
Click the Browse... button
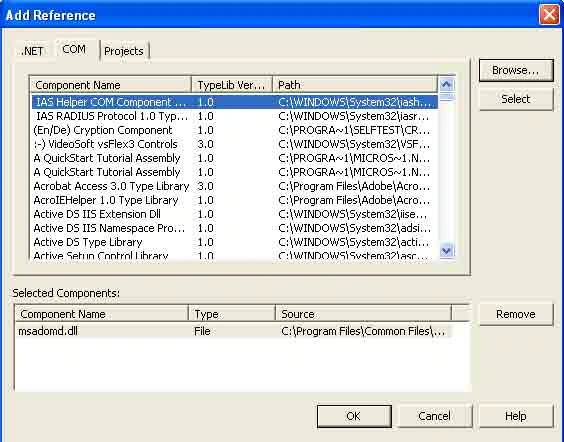[515, 70]
